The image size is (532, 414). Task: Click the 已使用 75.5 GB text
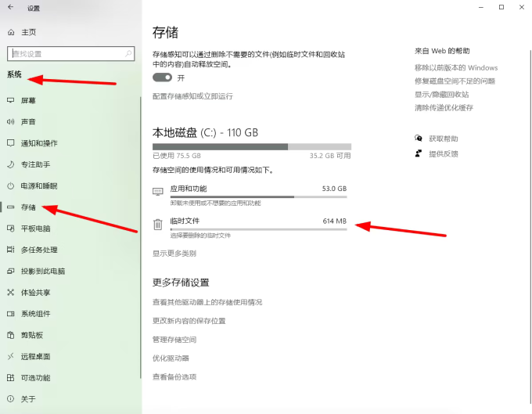click(x=177, y=156)
